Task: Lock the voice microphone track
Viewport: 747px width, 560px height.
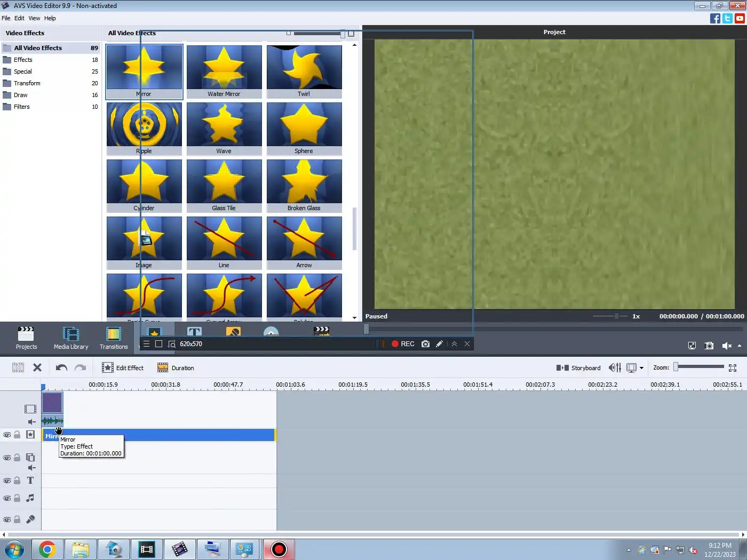Action: tap(17, 519)
